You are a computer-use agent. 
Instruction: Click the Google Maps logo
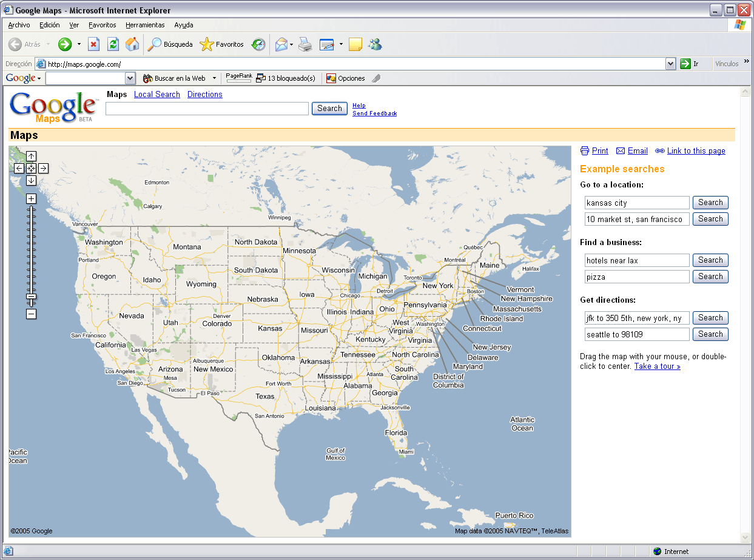pyautogui.click(x=53, y=107)
